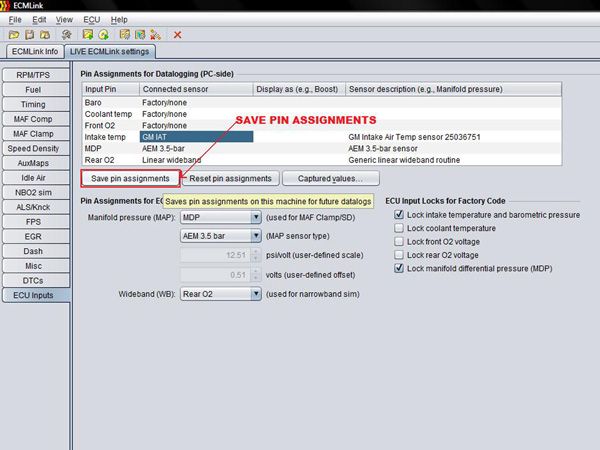Viewport: 600px width, 450px height.
Task: Select the GM IAT connected sensor cell
Action: [196, 137]
